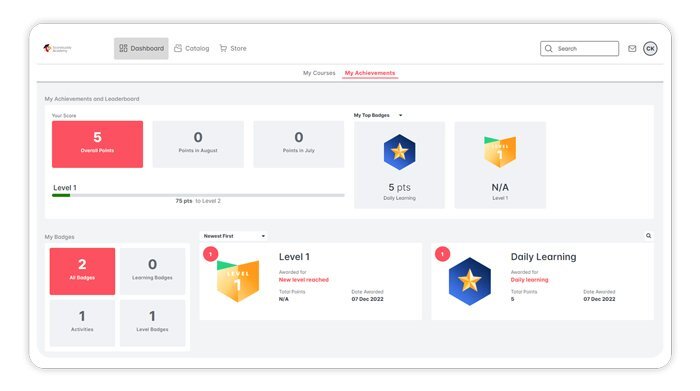Open the Dashboard nav item
Screen dimensions: 700x391
coord(141,48)
